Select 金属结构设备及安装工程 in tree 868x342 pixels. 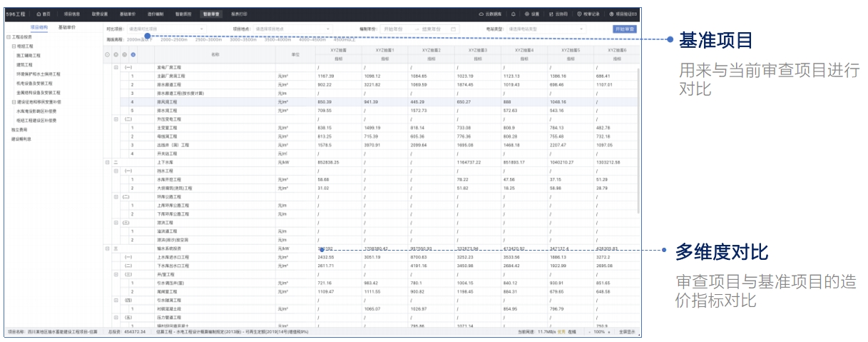39,93
